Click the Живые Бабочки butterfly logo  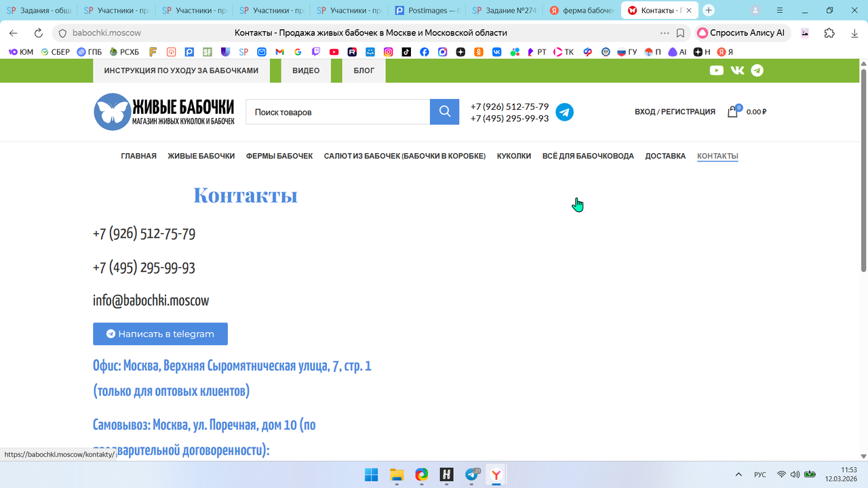click(x=164, y=112)
